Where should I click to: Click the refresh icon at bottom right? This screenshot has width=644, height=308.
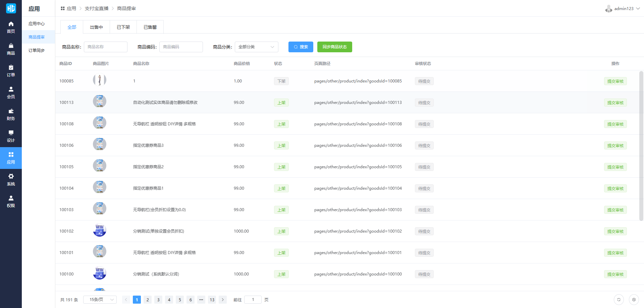[x=619, y=300]
